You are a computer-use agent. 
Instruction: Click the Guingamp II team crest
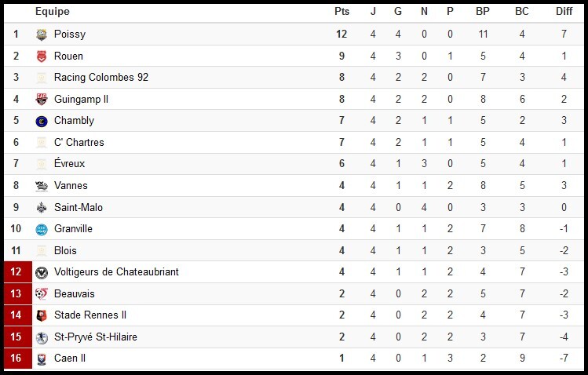(42, 100)
